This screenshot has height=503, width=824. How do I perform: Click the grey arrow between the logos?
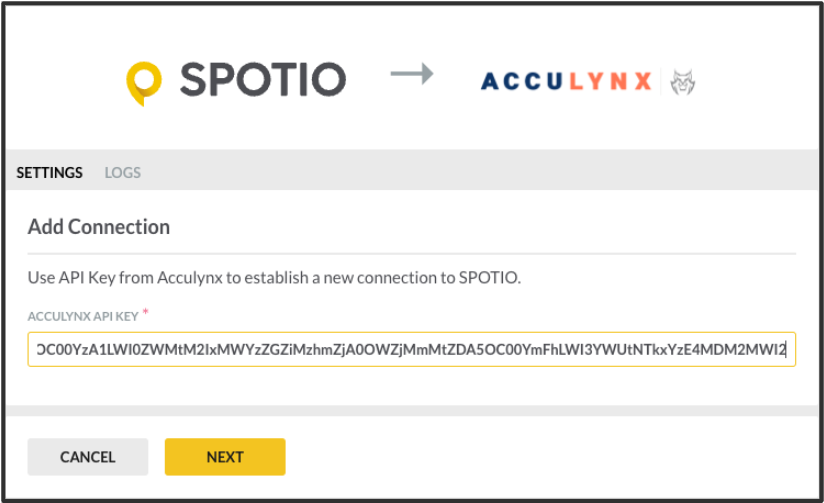pos(412,74)
